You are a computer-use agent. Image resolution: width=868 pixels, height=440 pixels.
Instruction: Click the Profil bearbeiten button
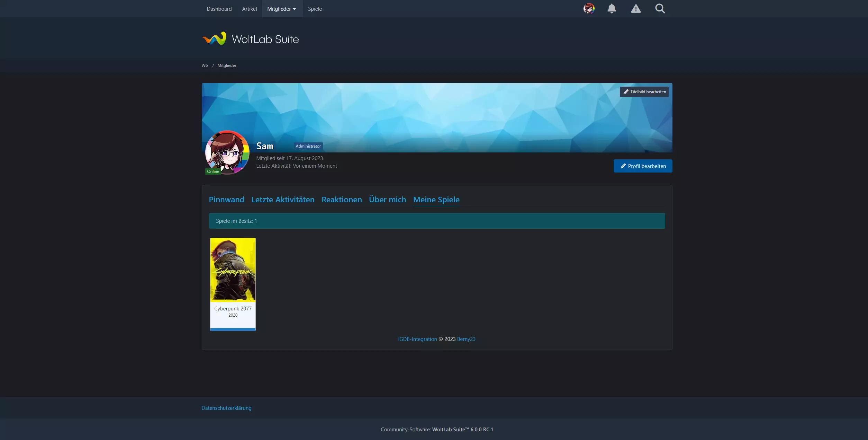coord(643,166)
